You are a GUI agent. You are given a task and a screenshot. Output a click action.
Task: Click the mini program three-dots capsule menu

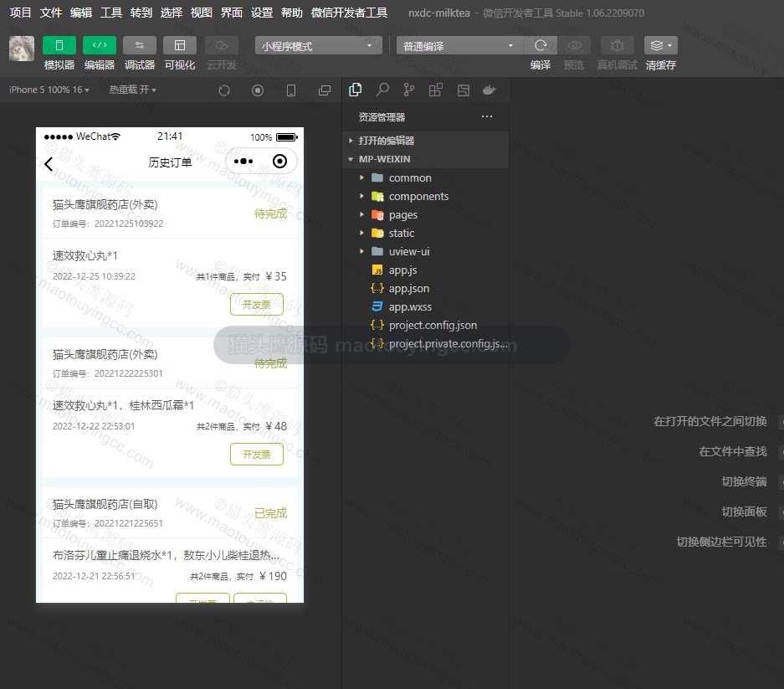point(243,161)
